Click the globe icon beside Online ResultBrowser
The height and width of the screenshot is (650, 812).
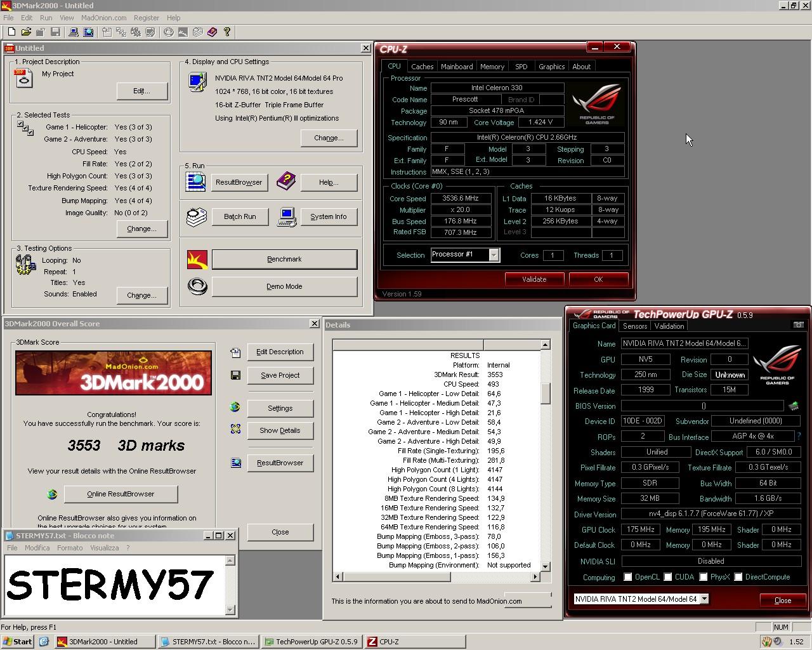pyautogui.click(x=52, y=494)
